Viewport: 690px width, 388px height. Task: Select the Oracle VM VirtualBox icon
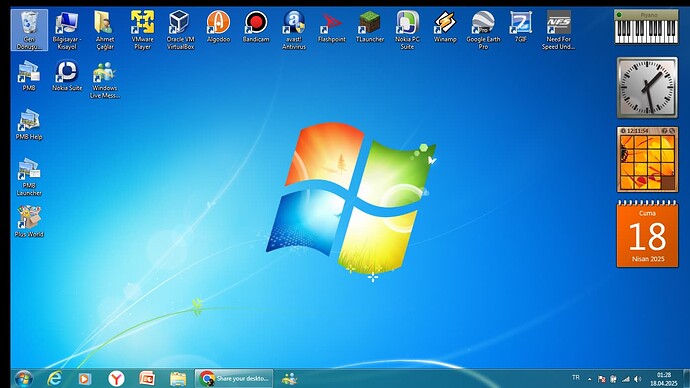180,30
